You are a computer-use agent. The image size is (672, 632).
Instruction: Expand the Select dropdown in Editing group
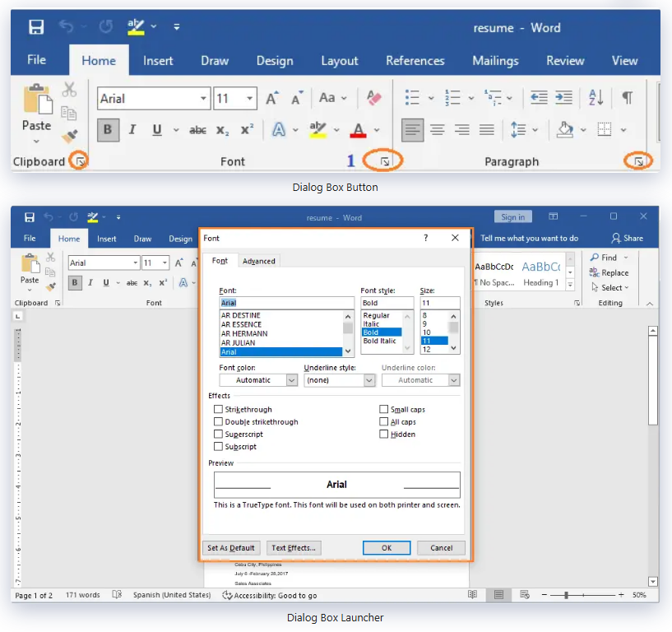tap(627, 288)
